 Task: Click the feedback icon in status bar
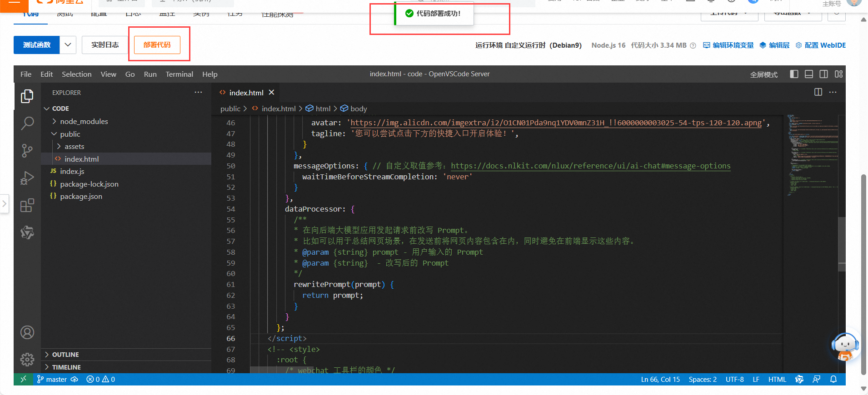point(816,379)
